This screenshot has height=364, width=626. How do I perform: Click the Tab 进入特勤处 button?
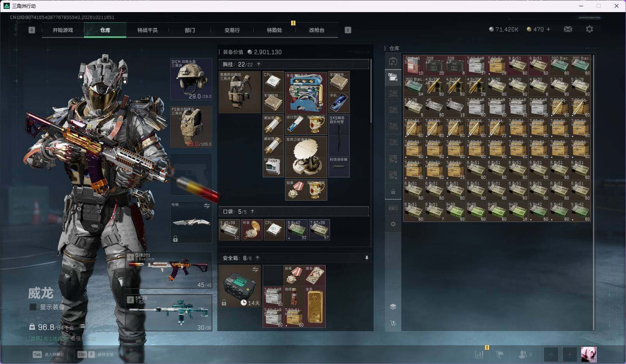click(49, 355)
